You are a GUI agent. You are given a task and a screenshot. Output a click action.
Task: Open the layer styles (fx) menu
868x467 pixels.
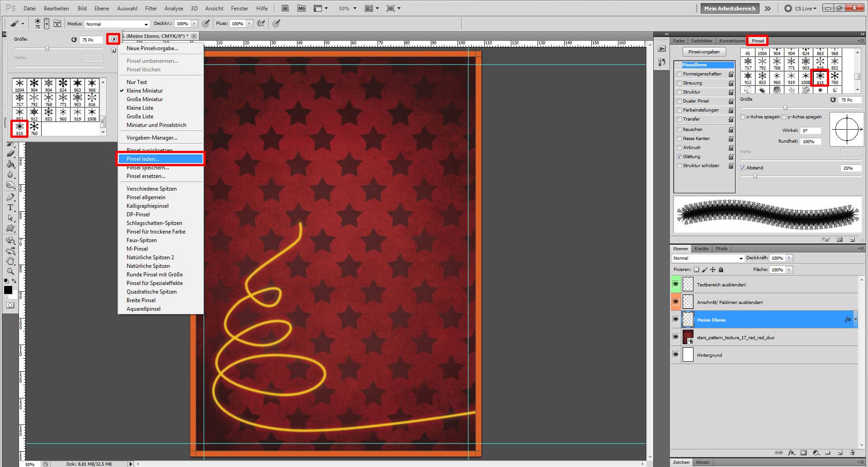point(791,453)
